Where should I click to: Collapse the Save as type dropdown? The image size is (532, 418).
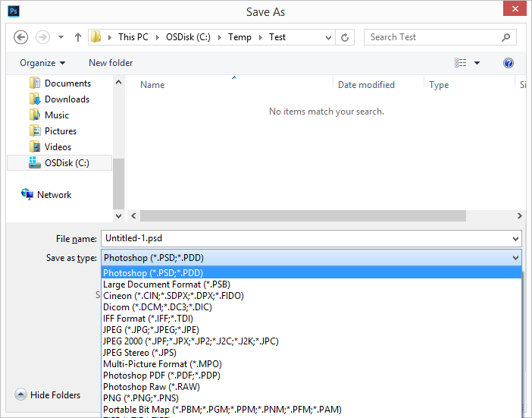516,258
